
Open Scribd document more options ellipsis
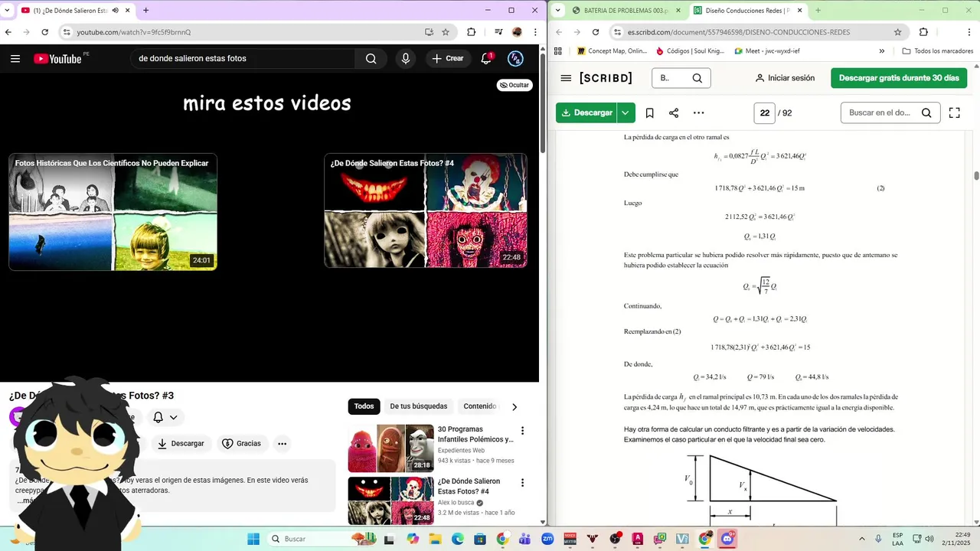point(698,112)
